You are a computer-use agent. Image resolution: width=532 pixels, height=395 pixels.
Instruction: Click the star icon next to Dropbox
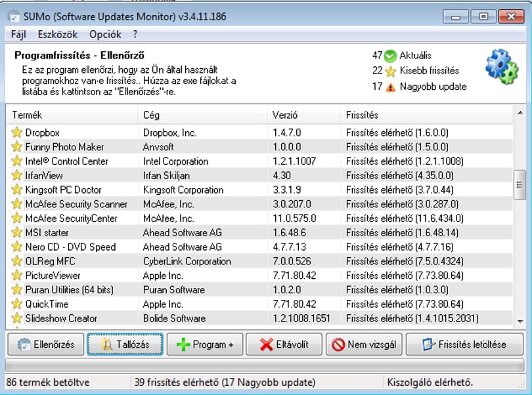coord(16,133)
